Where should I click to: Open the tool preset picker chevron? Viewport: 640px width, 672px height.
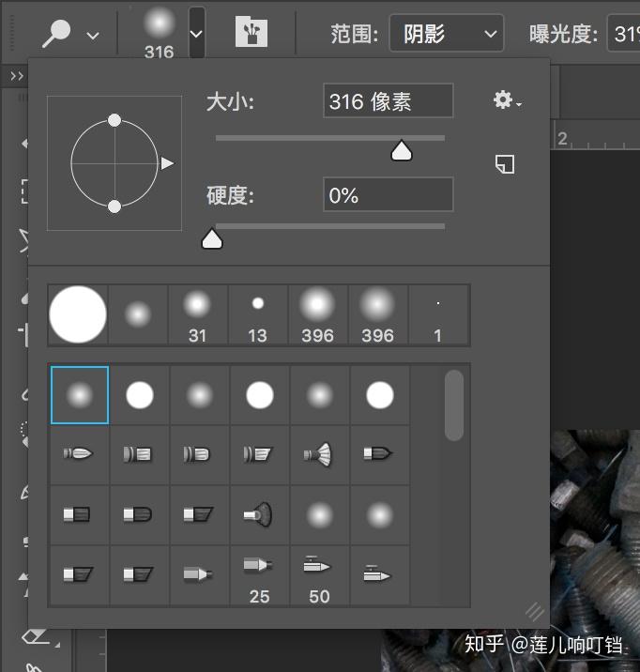point(93,35)
